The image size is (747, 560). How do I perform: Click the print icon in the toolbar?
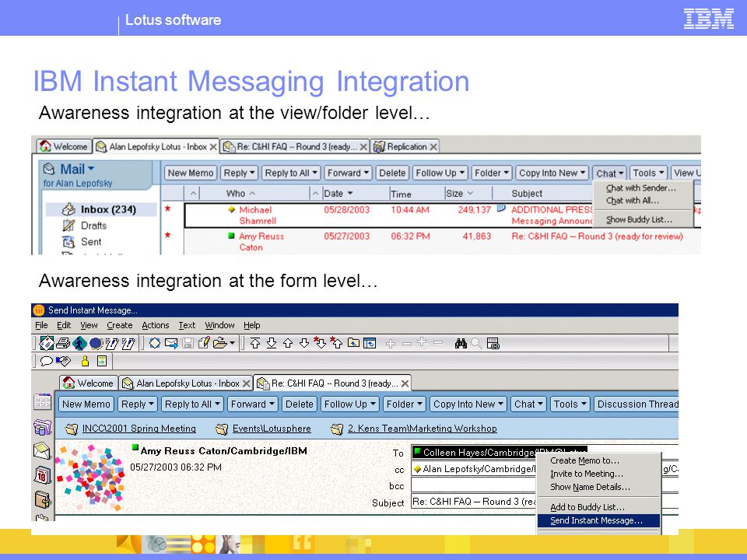coord(63,343)
